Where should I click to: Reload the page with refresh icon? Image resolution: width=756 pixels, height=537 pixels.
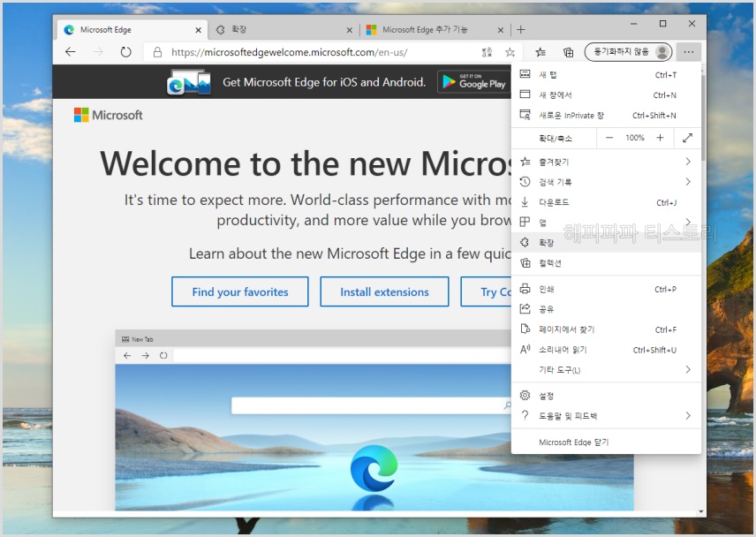pyautogui.click(x=125, y=52)
